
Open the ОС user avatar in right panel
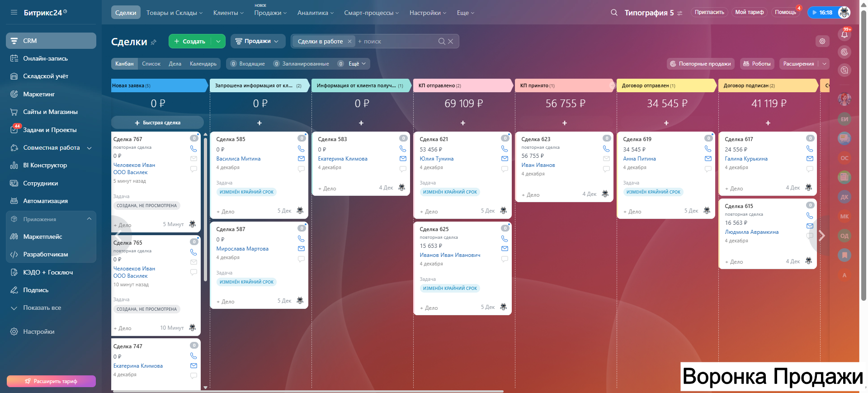844,158
